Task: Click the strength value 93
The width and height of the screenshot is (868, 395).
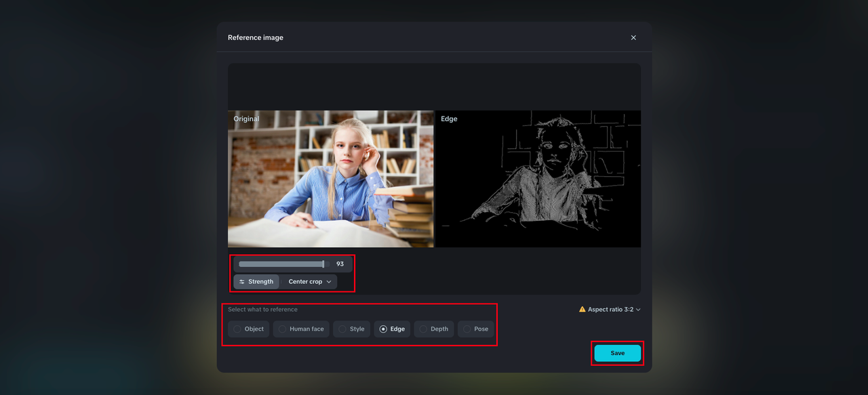Action: pyautogui.click(x=340, y=264)
